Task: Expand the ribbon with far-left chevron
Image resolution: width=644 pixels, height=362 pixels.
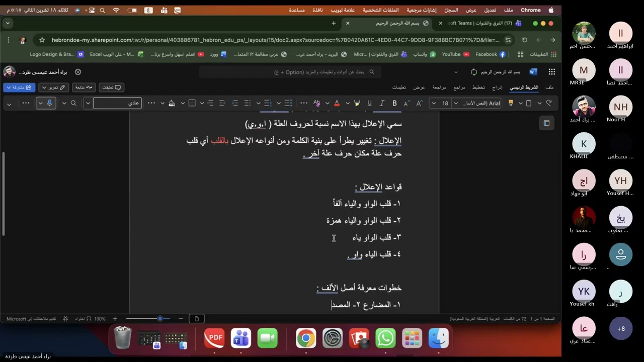Action: (9, 104)
